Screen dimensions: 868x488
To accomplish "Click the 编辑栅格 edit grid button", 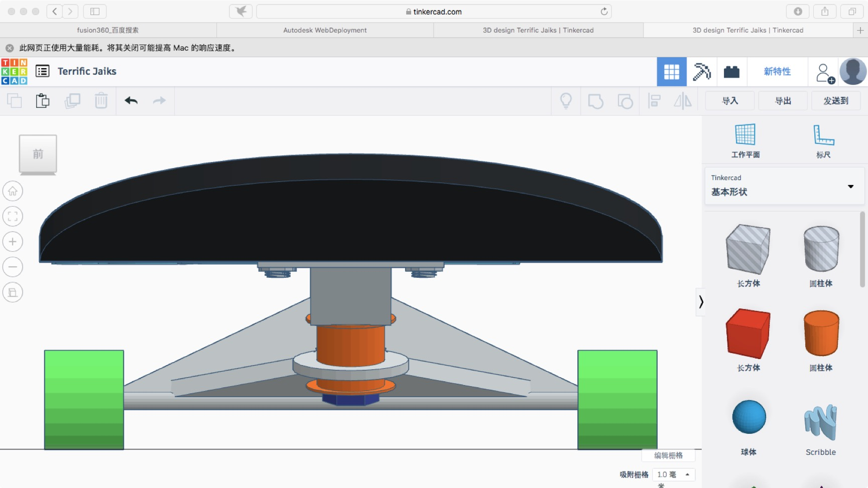I will 668,455.
